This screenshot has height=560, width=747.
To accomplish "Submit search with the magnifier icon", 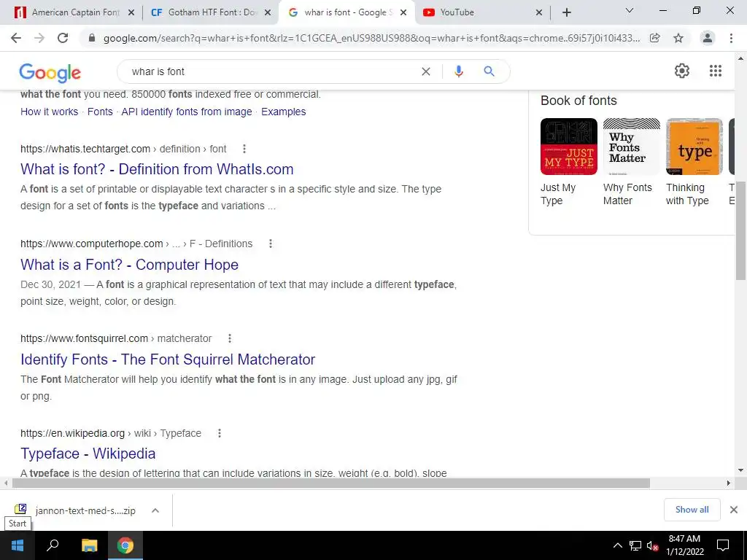I will pyautogui.click(x=489, y=71).
